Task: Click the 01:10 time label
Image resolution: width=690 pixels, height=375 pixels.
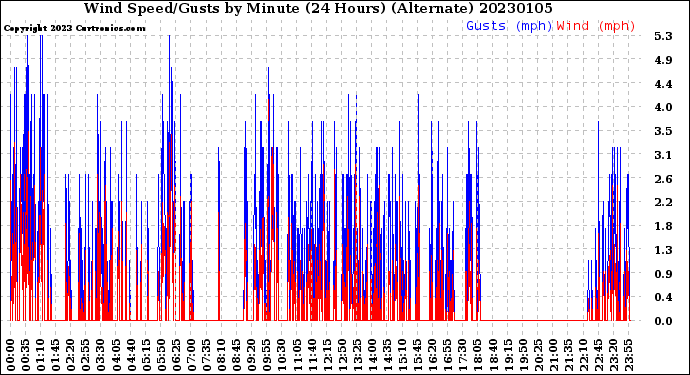Action: [x=40, y=355]
